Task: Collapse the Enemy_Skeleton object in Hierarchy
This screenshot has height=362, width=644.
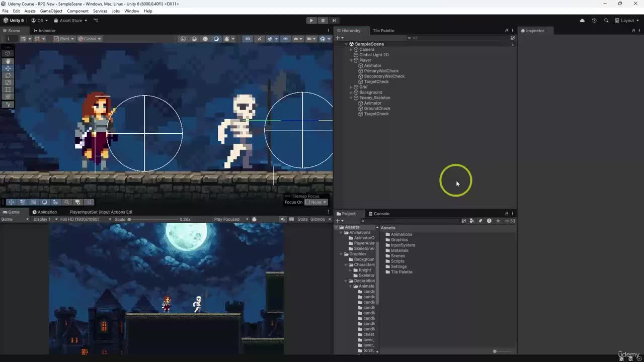Action: tap(351, 98)
